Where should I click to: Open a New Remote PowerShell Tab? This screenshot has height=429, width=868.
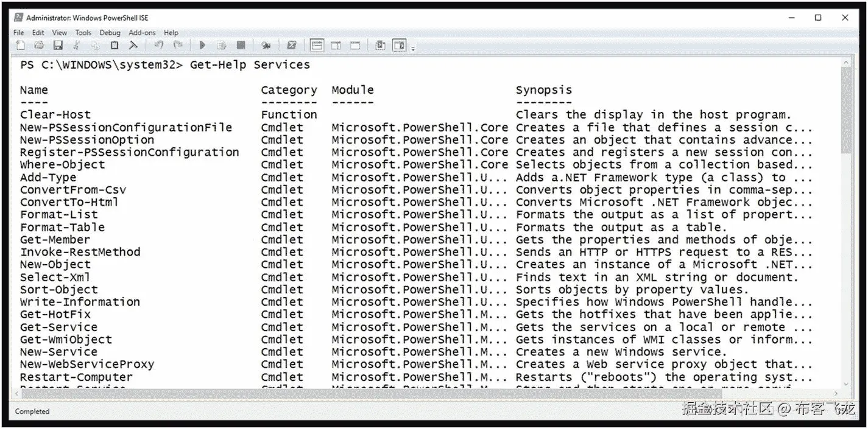point(266,45)
